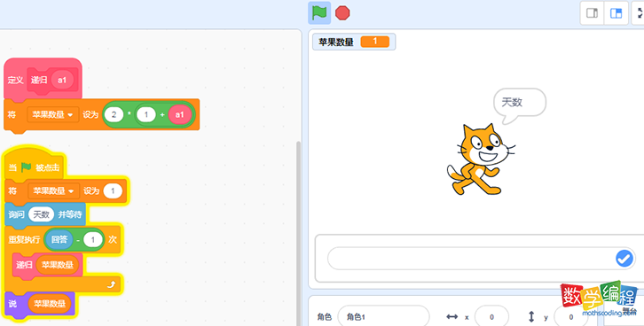Click the answer input field on stage

[x=482, y=259]
